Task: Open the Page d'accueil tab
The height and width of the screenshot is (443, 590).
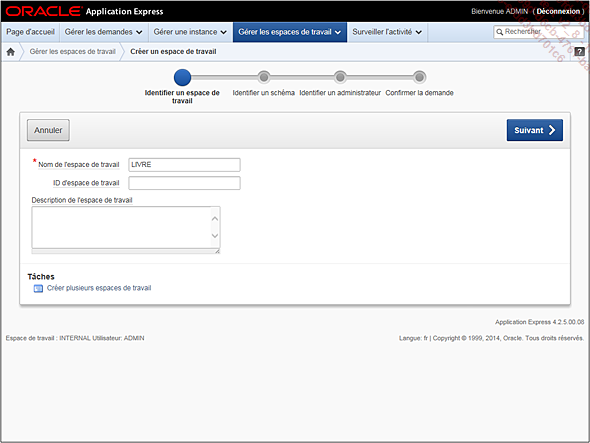Action: 30,32
